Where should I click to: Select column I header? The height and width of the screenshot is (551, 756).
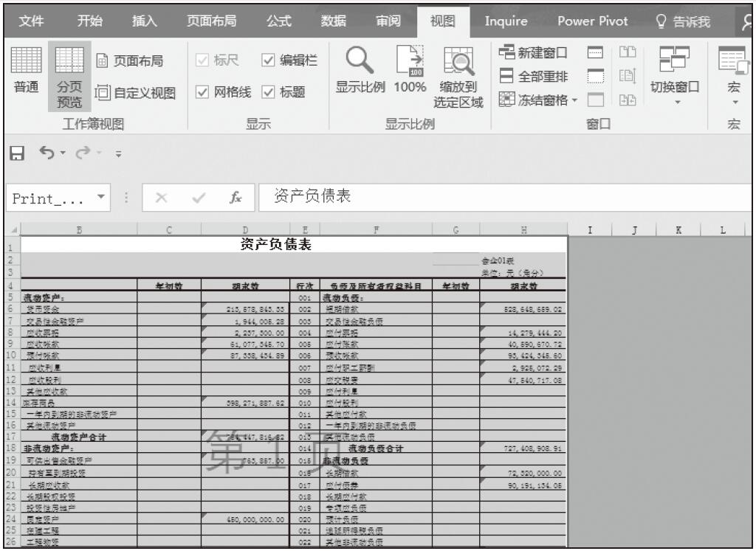click(590, 230)
